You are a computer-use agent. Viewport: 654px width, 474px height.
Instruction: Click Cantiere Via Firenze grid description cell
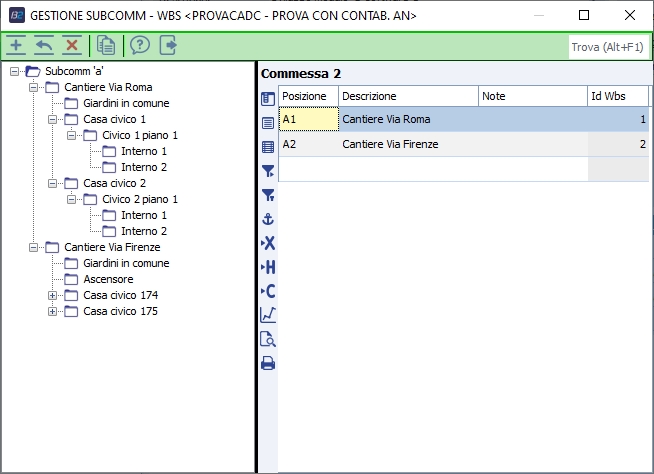click(408, 144)
